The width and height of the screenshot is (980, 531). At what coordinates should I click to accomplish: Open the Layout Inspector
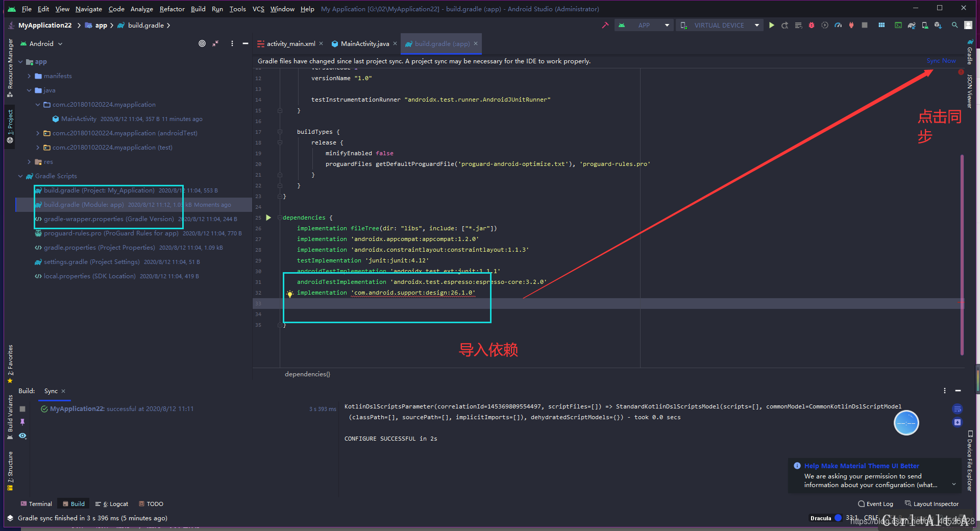[932, 504]
